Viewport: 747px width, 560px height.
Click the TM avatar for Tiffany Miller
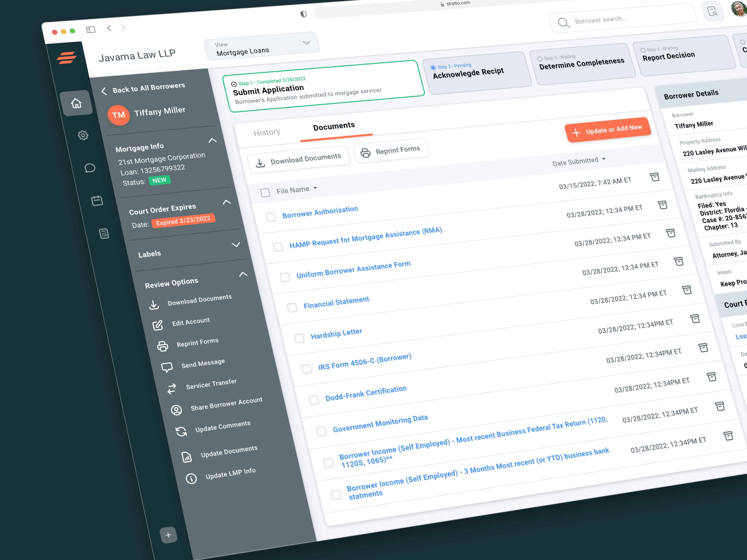[x=118, y=115]
